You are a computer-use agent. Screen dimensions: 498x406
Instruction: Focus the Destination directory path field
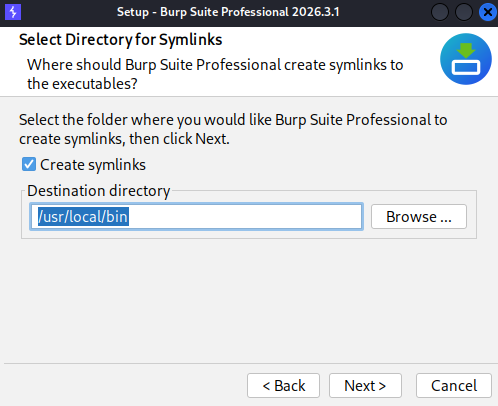click(x=196, y=217)
